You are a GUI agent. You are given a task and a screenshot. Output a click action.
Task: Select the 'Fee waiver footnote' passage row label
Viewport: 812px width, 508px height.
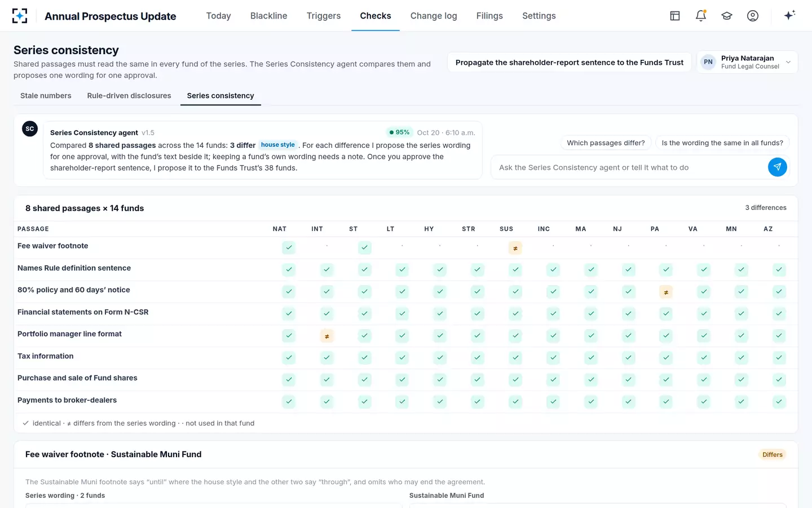pos(53,246)
